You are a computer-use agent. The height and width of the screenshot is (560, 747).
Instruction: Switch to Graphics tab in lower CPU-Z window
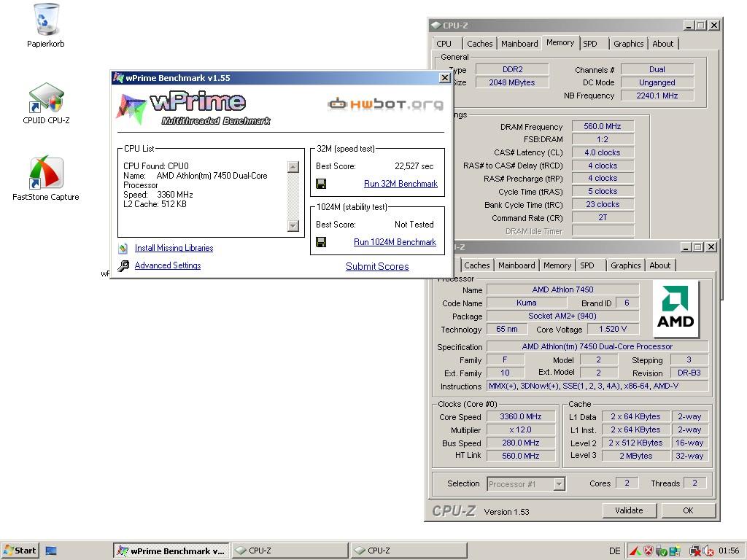pos(625,265)
